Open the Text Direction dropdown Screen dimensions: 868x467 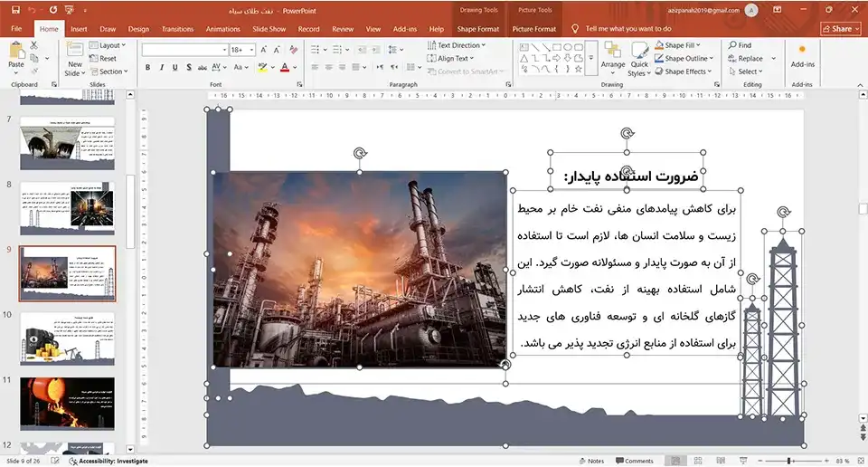tap(456, 45)
